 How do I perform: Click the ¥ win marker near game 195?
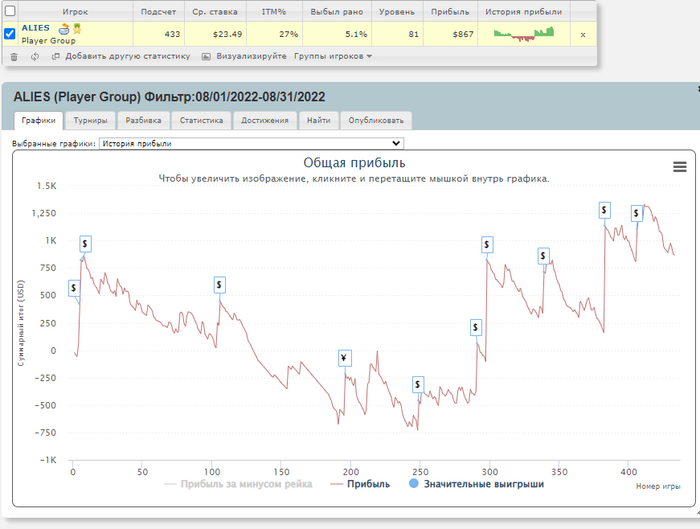click(x=345, y=358)
